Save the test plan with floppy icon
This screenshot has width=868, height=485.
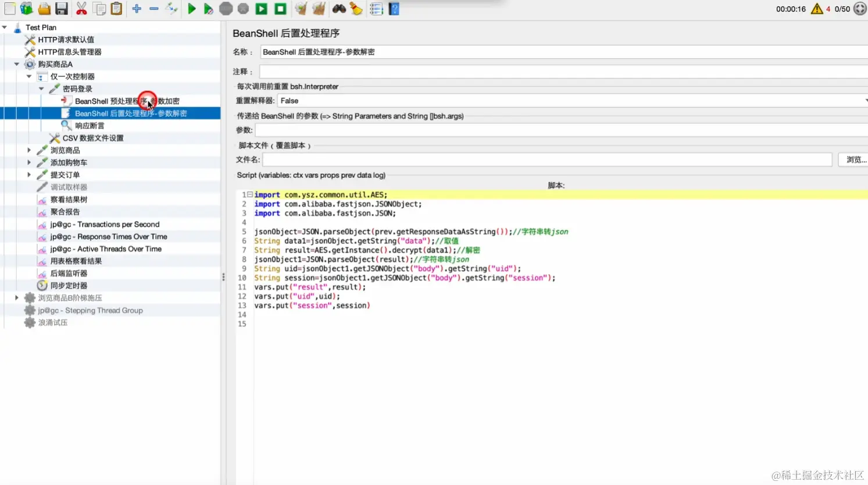pyautogui.click(x=62, y=9)
